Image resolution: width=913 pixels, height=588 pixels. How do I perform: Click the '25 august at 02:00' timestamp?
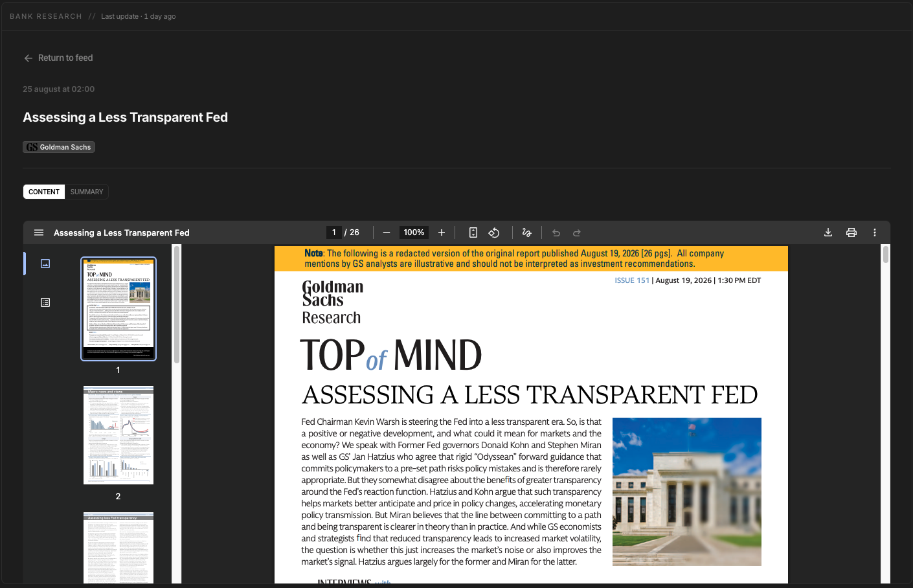pos(59,89)
